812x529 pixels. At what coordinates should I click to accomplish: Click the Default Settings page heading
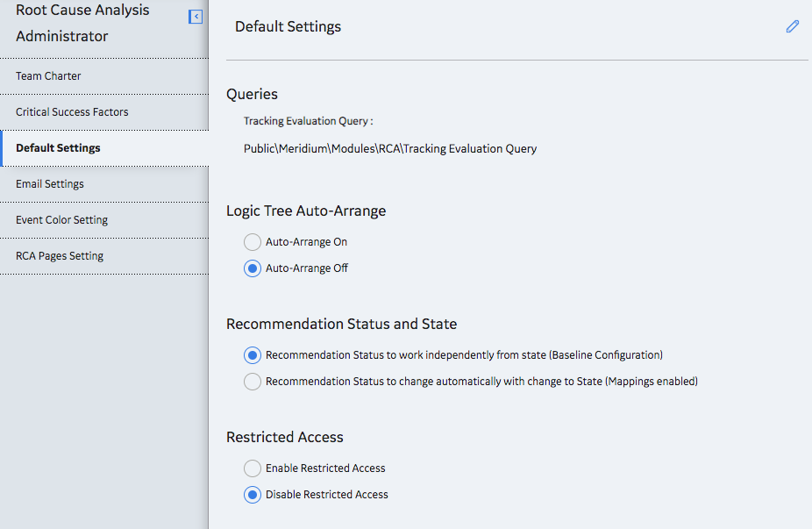(288, 26)
